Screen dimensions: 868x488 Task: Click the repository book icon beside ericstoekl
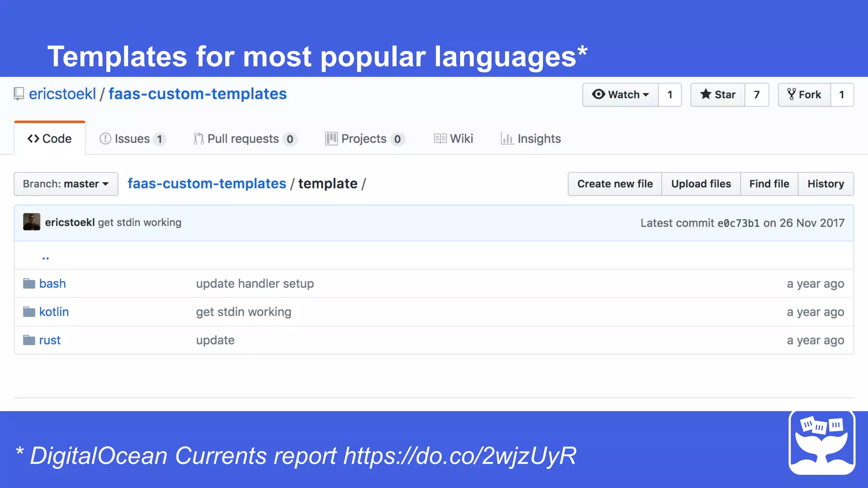coord(19,94)
